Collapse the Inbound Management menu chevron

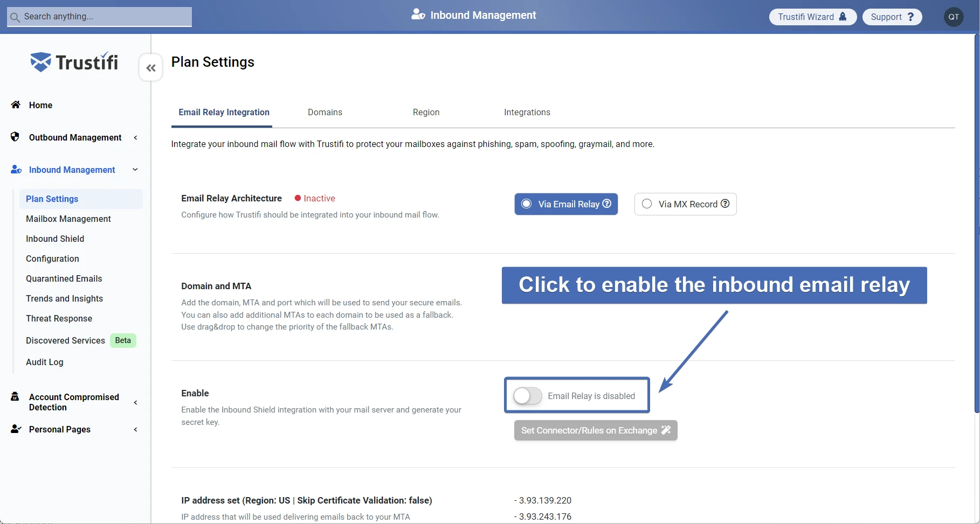[x=135, y=170]
